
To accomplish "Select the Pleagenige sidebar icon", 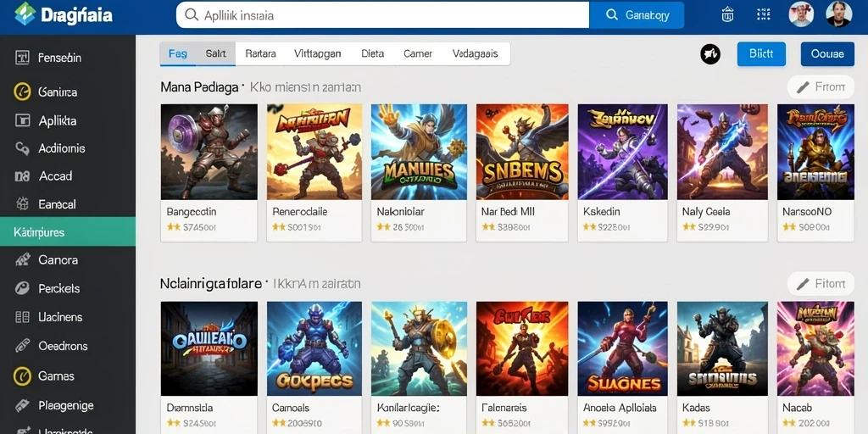I will pyautogui.click(x=22, y=405).
